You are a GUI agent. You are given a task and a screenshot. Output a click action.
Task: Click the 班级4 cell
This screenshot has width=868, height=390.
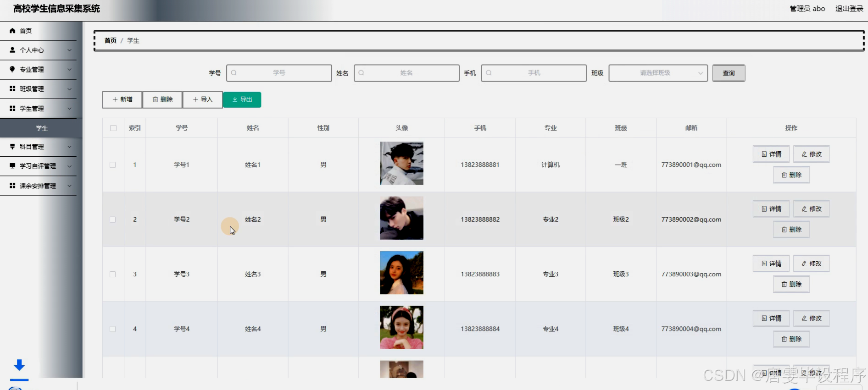pos(621,329)
